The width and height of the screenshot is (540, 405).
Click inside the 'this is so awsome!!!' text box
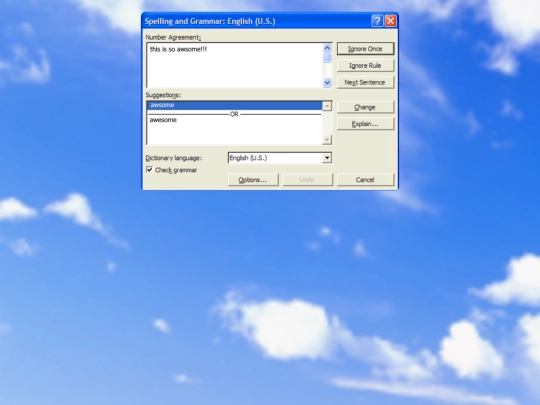pos(235,65)
